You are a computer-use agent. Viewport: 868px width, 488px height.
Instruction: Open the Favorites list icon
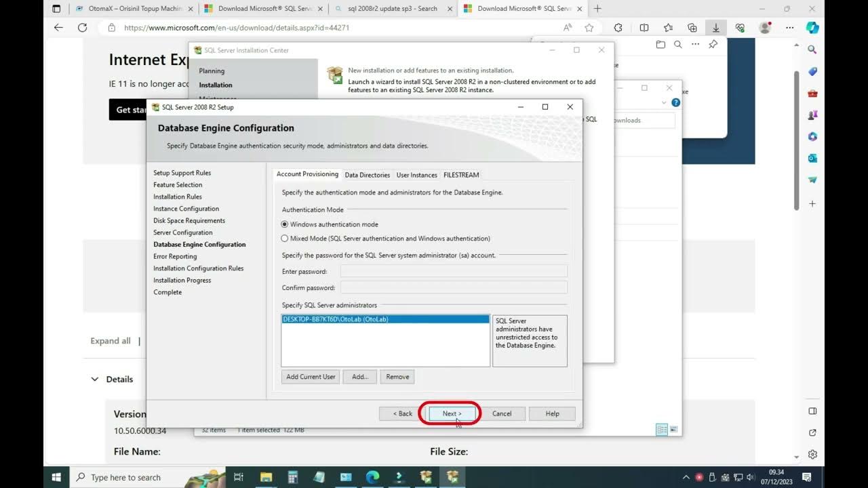[668, 28]
